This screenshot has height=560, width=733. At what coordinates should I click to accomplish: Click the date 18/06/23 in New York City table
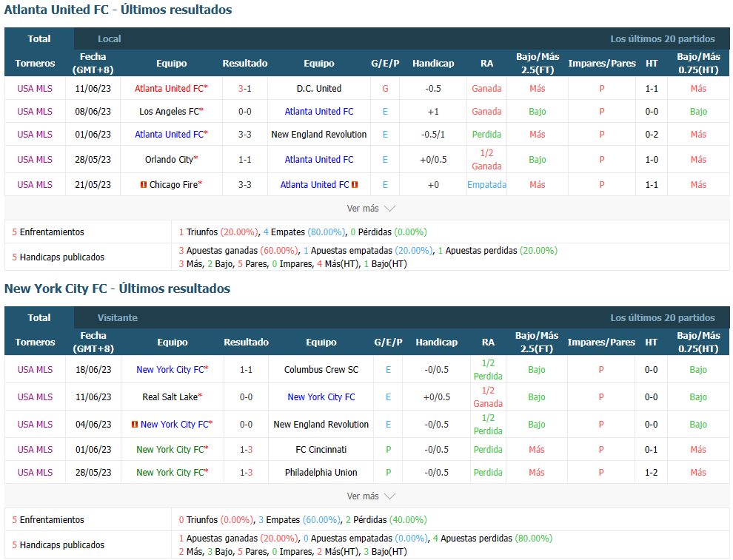93,370
